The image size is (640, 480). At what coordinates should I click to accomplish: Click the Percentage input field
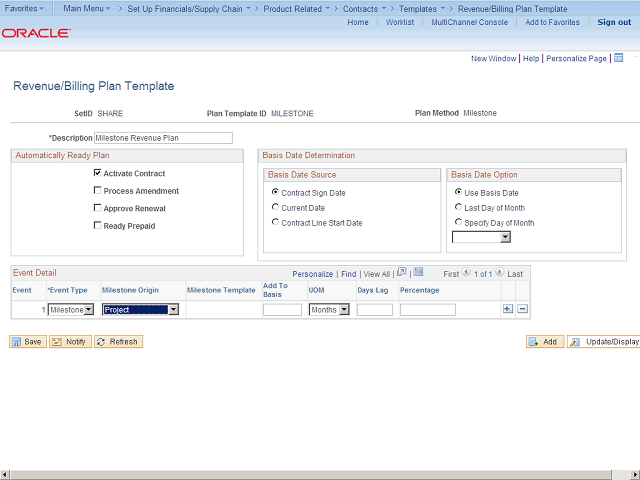click(428, 310)
